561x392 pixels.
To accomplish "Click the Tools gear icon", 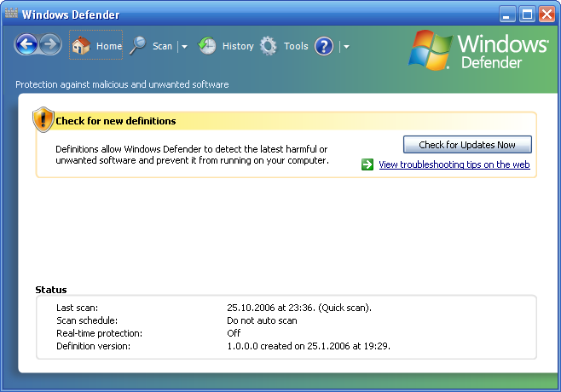I will click(269, 46).
